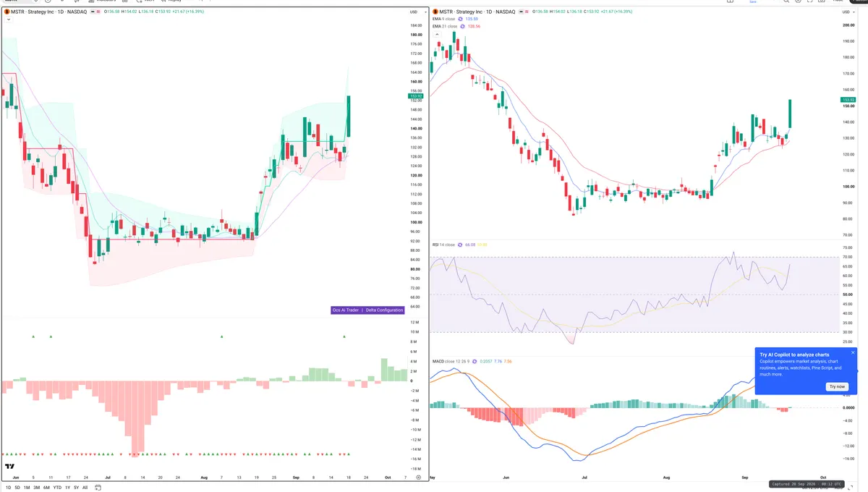Click the 66.08 RSI value in the legend
868x492 pixels.
[469, 245]
